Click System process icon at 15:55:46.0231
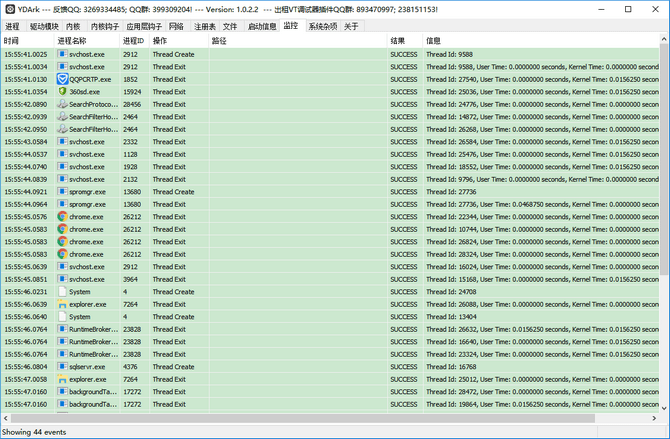 [62, 291]
